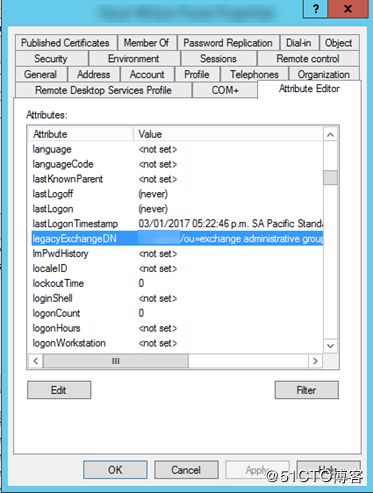Click the attribute list scroll up arrow
The height and width of the screenshot is (493, 373).
tap(330, 135)
